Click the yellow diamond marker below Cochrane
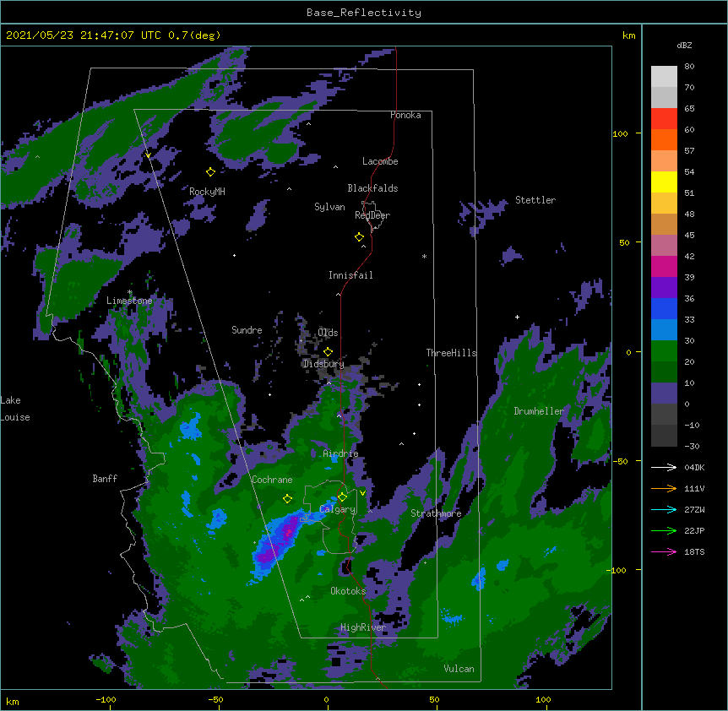Screen dimensions: 728x711 pos(287,499)
